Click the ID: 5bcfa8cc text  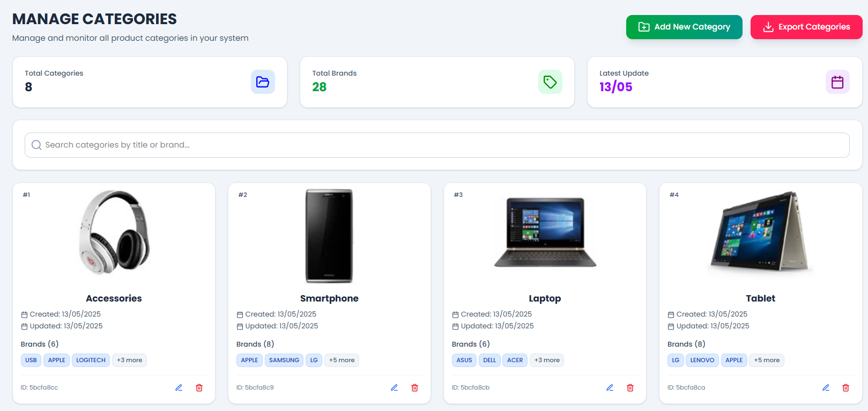tap(39, 387)
